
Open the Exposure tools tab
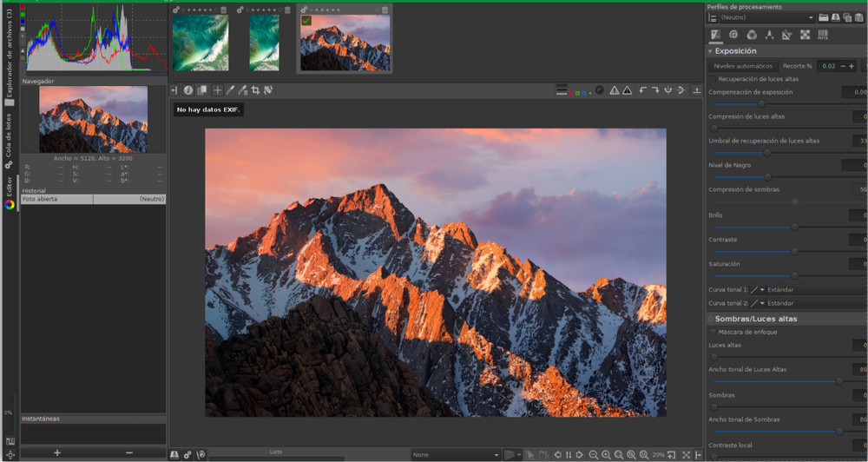pos(716,35)
